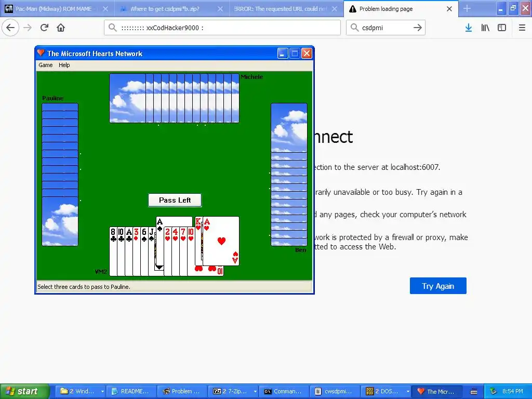The width and height of the screenshot is (532, 399).
Task: Select the 4 of hearts card
Action: (176, 251)
